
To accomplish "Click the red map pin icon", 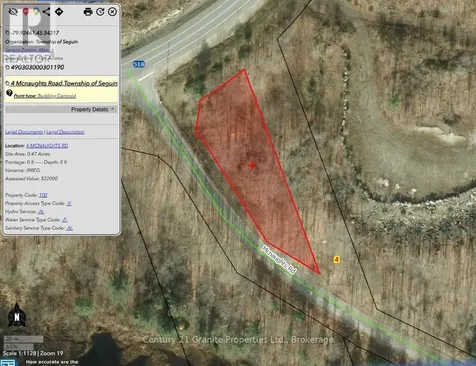I will (26, 12).
